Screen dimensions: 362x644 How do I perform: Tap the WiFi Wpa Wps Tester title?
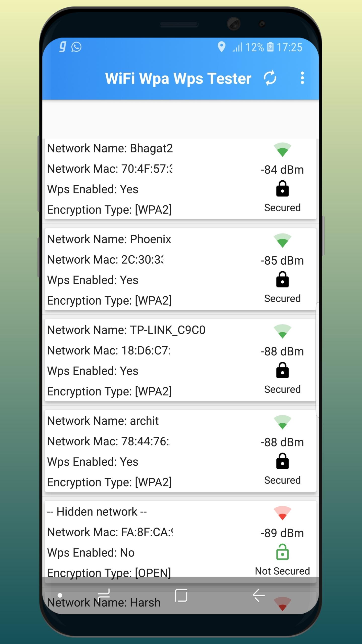point(178,78)
